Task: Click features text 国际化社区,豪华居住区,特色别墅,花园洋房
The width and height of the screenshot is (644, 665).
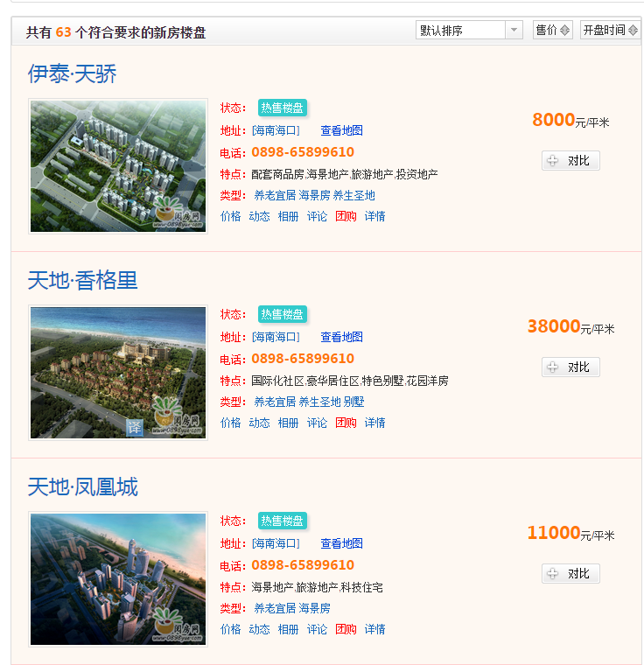Action: coord(350,381)
